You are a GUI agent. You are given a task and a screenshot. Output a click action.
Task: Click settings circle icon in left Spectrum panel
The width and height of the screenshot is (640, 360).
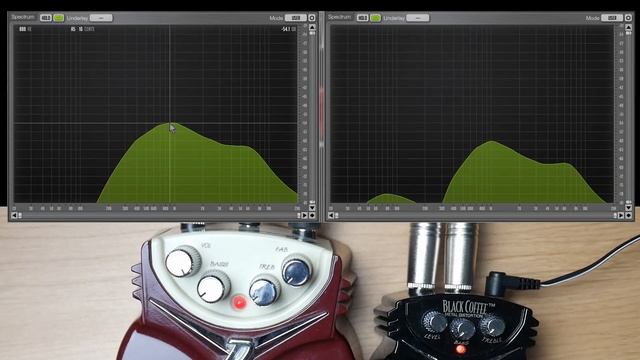pos(312,18)
